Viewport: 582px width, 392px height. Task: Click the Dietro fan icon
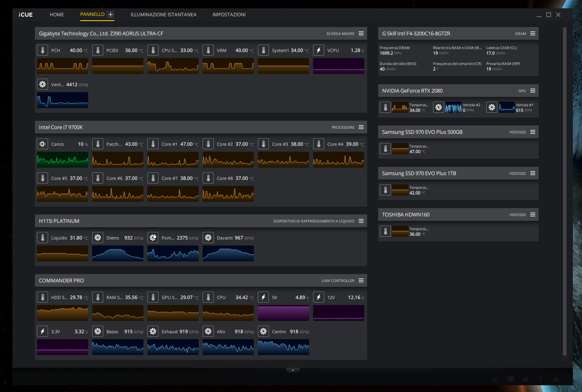(x=98, y=238)
